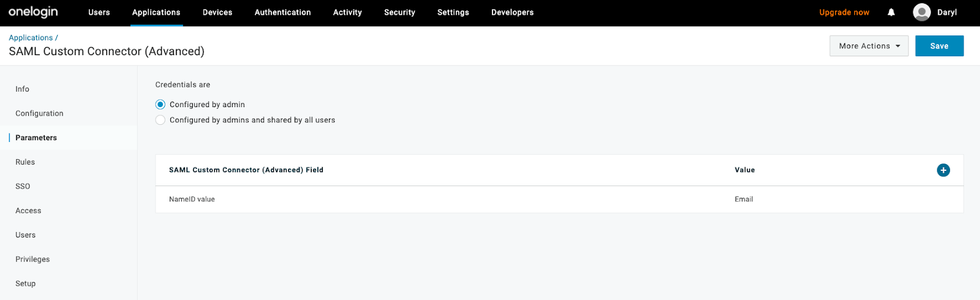This screenshot has width=980, height=300.
Task: Click the Email value cell
Action: (x=744, y=200)
